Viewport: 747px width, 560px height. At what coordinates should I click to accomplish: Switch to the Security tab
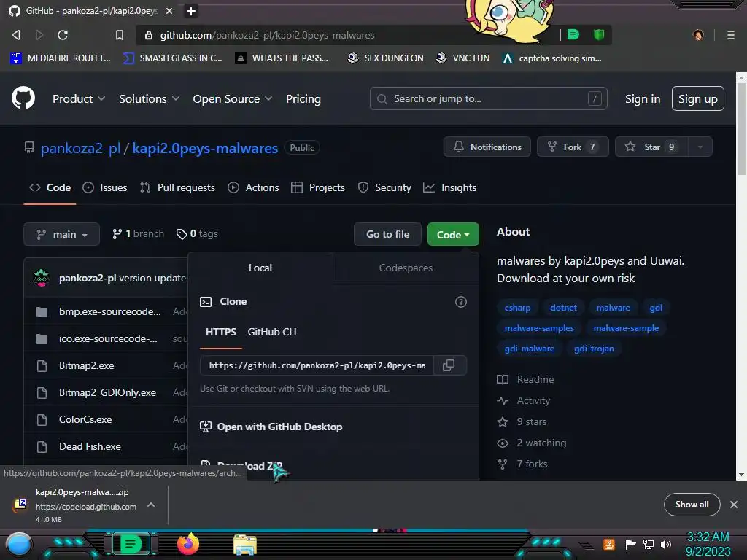384,187
